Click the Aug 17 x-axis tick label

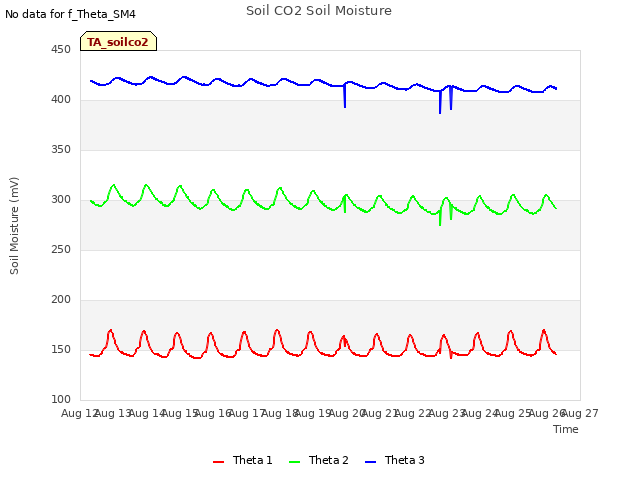[247, 413]
